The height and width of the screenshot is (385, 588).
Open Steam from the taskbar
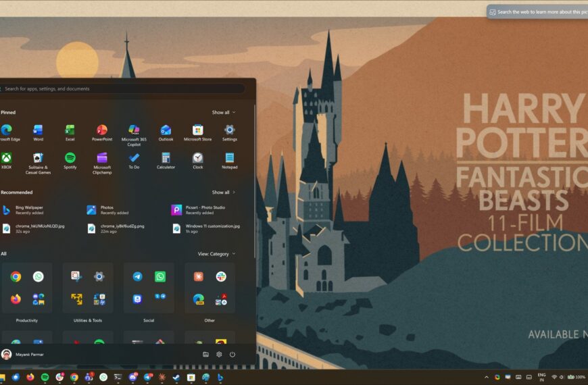pyautogui.click(x=176, y=377)
